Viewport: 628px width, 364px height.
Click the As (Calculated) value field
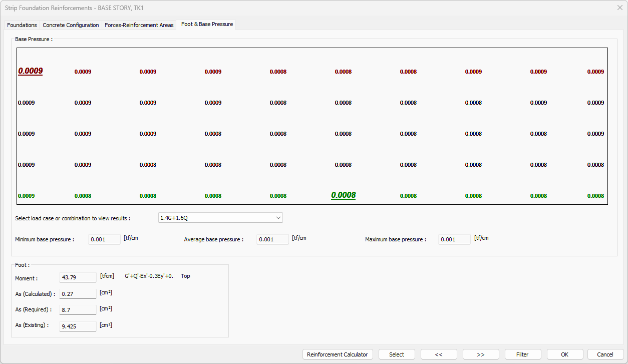78,294
